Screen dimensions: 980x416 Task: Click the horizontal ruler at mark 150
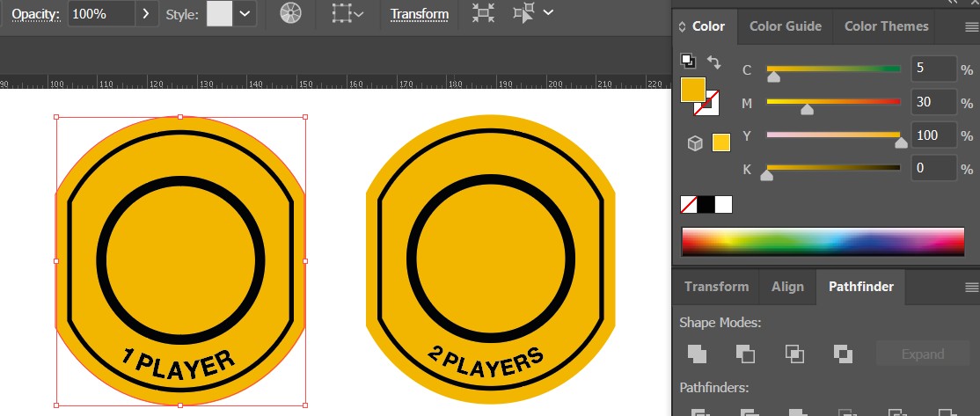point(305,84)
